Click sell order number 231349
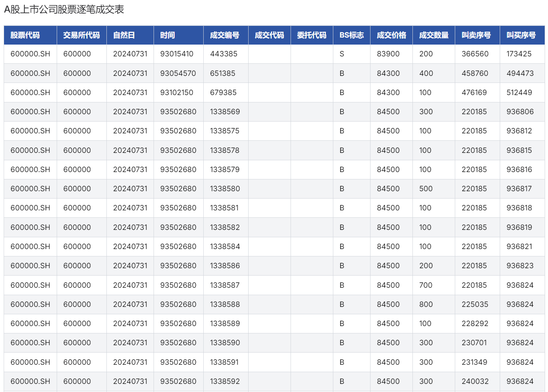Screen dimensions: 548x392 click(474, 362)
